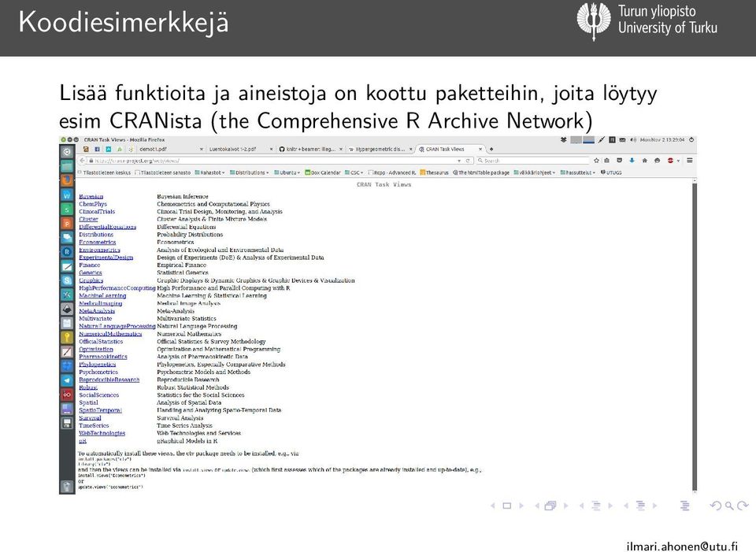Open the Trash at bottom of launcher
Screen dimensions: 756x552
tap(67, 486)
